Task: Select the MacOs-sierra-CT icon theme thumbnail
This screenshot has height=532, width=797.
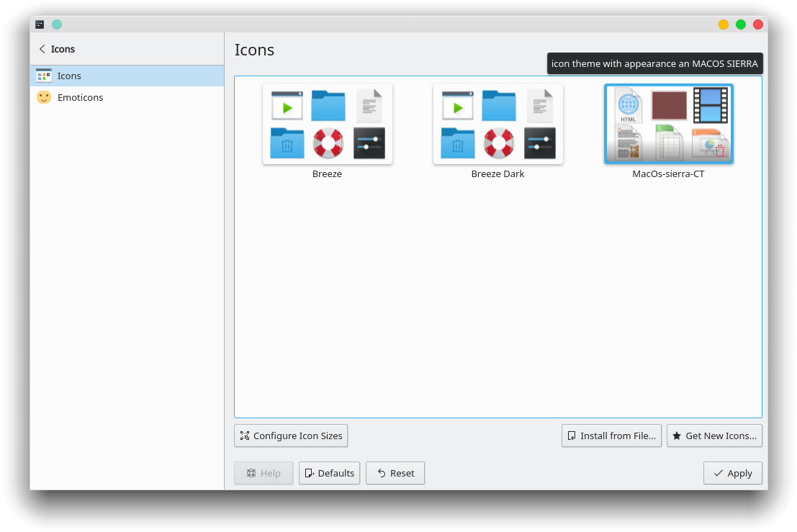Action: pos(668,124)
